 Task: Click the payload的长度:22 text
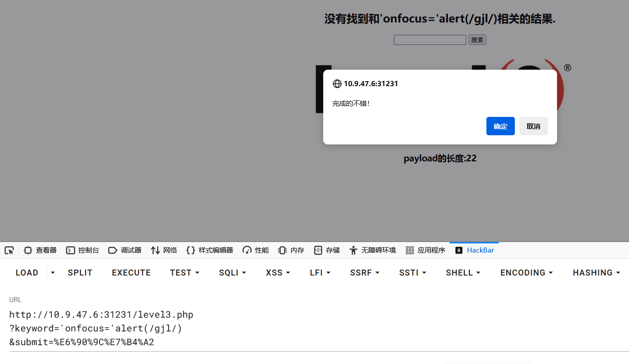(440, 159)
